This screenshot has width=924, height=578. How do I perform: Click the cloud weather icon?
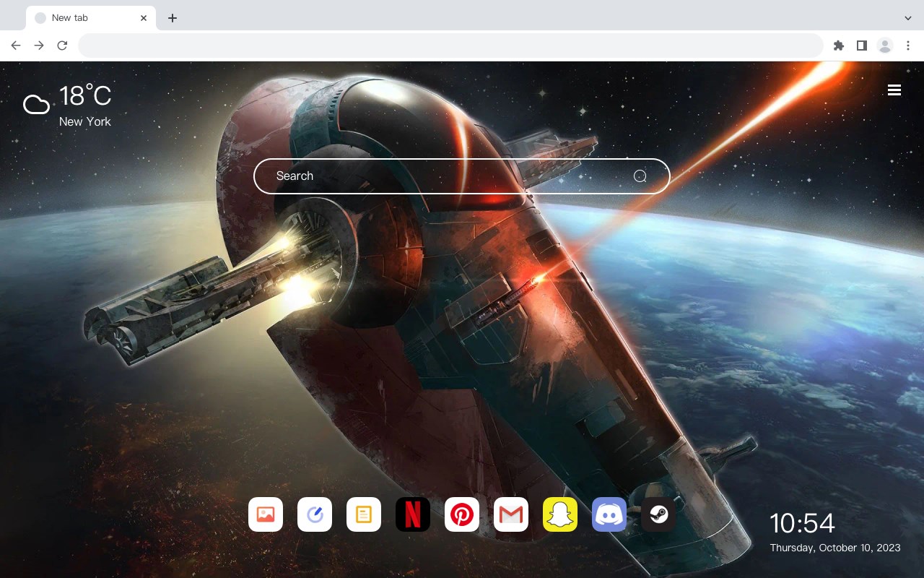click(36, 105)
